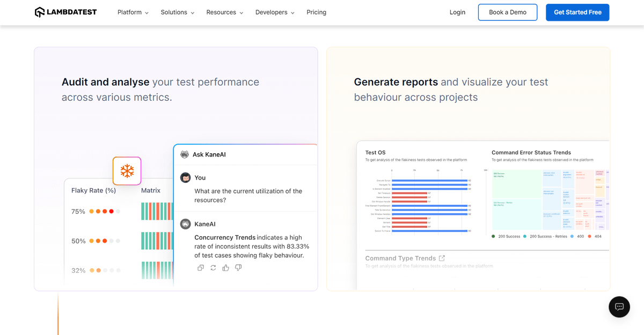Click the thumbs down icon on KaneAI reply
Screen dimensions: 644x335
tap(238, 267)
